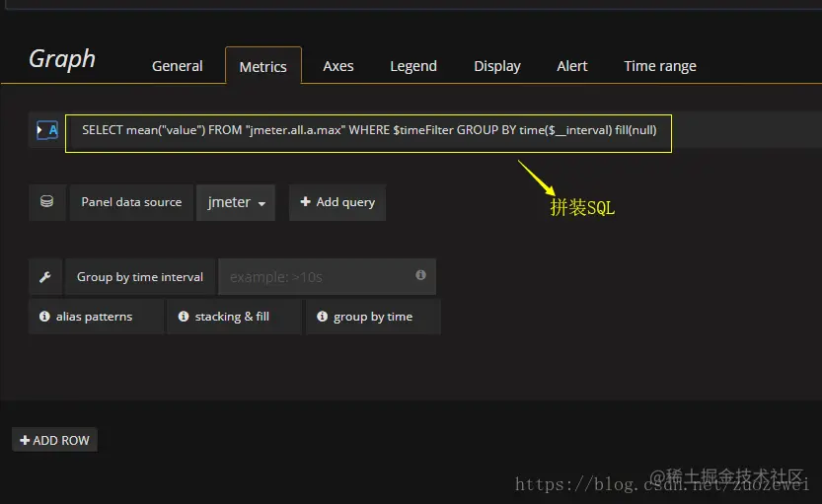Switch to the Axes tab
822x504 pixels.
click(x=338, y=66)
